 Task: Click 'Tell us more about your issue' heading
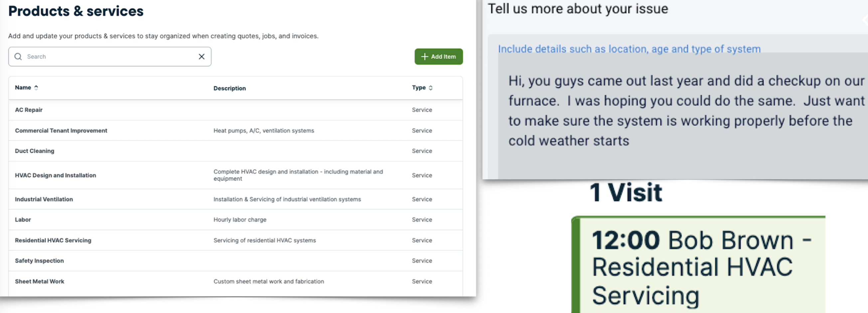pyautogui.click(x=578, y=9)
